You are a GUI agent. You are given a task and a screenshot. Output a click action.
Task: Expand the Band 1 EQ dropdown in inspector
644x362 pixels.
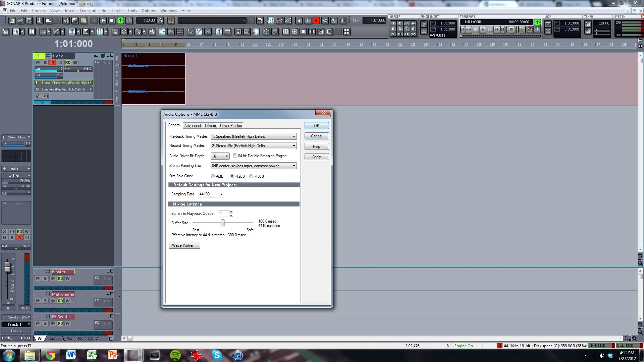pos(16,169)
